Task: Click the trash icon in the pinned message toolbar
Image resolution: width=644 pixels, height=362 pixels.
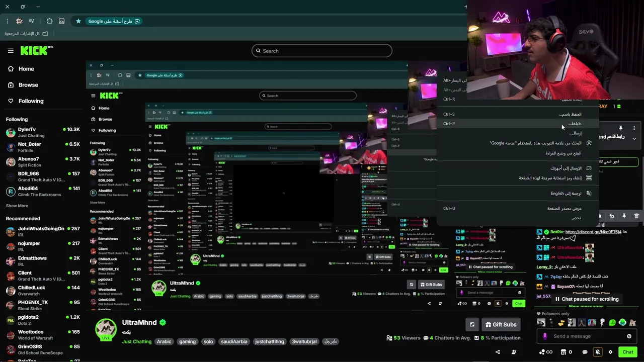Action: [636, 216]
